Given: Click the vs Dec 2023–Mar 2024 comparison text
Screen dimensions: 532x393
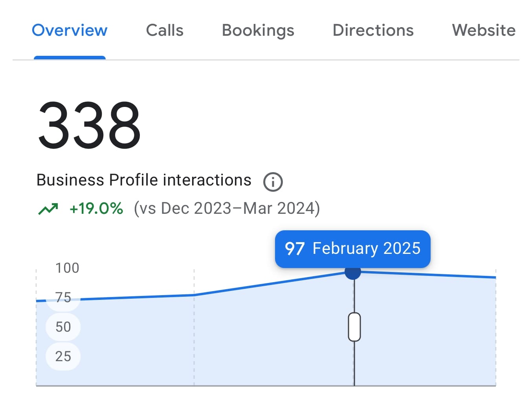Looking at the screenshot, I should 227,209.
